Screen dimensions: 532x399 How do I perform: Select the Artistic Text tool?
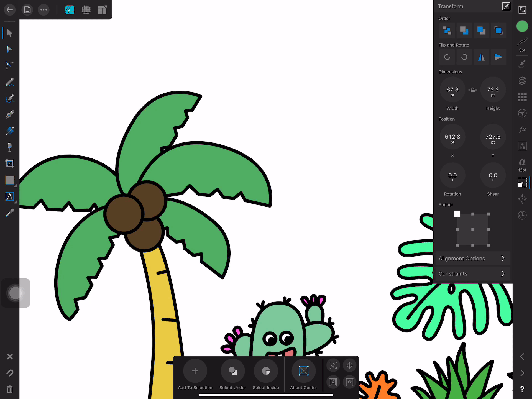(x=9, y=196)
